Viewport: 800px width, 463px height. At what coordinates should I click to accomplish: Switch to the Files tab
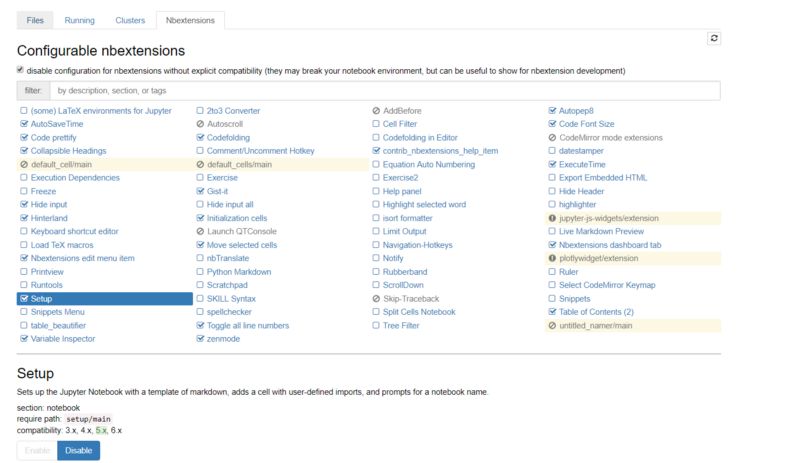click(x=35, y=20)
